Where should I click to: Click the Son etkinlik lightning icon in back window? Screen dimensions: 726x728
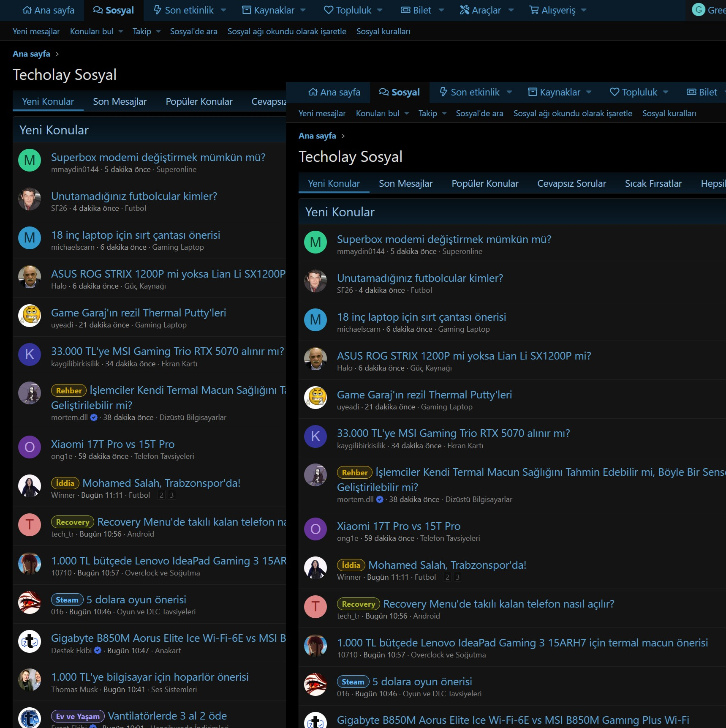(x=158, y=10)
